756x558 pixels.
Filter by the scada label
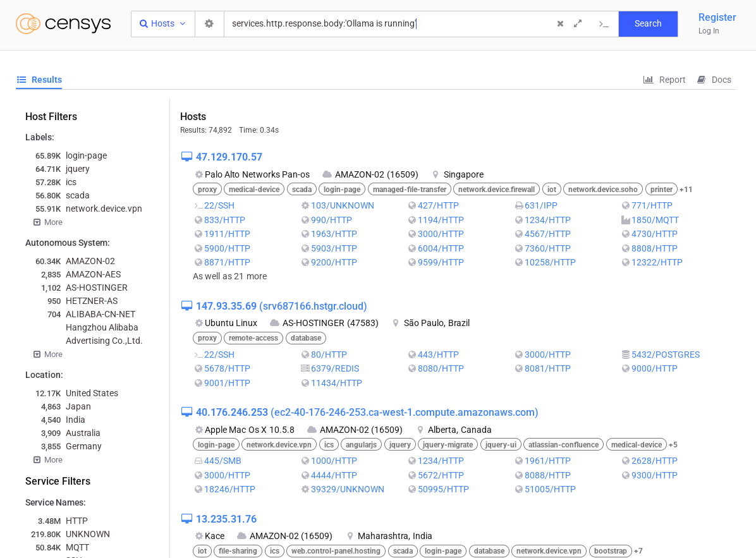(x=77, y=195)
